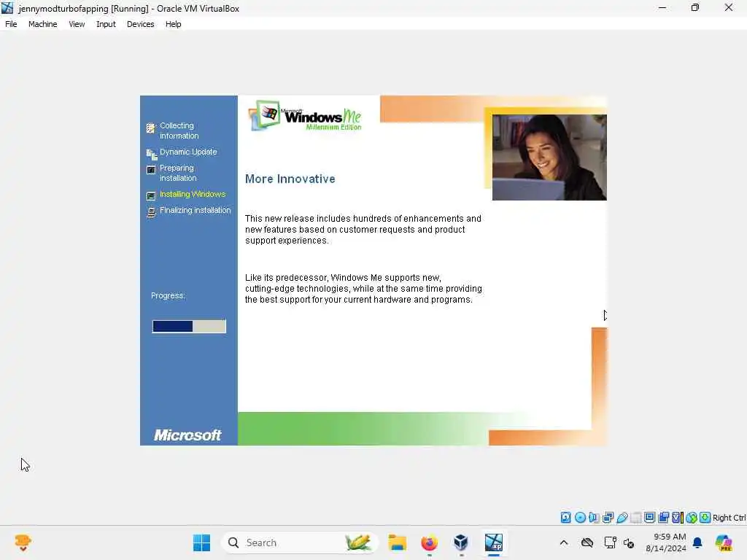Click the Microsoft logo in setup sidebar
The height and width of the screenshot is (560, 747).
187,435
